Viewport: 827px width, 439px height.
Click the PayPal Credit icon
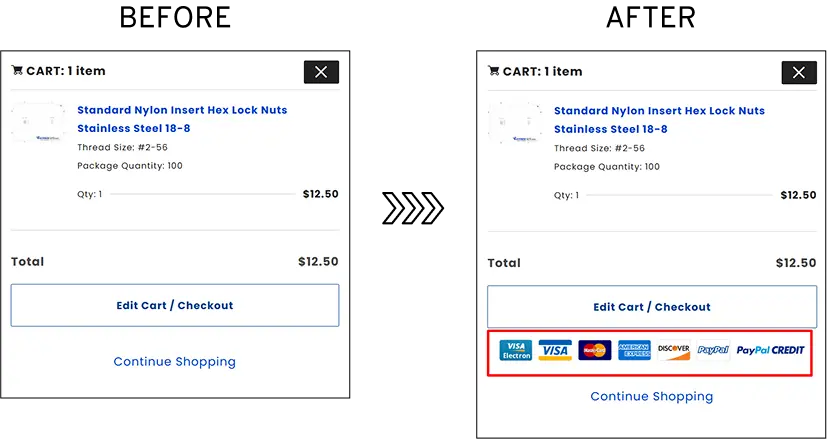tap(770, 350)
